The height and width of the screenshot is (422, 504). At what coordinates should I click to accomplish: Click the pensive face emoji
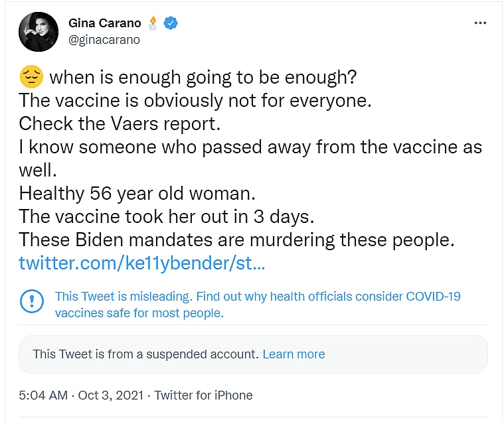point(31,78)
